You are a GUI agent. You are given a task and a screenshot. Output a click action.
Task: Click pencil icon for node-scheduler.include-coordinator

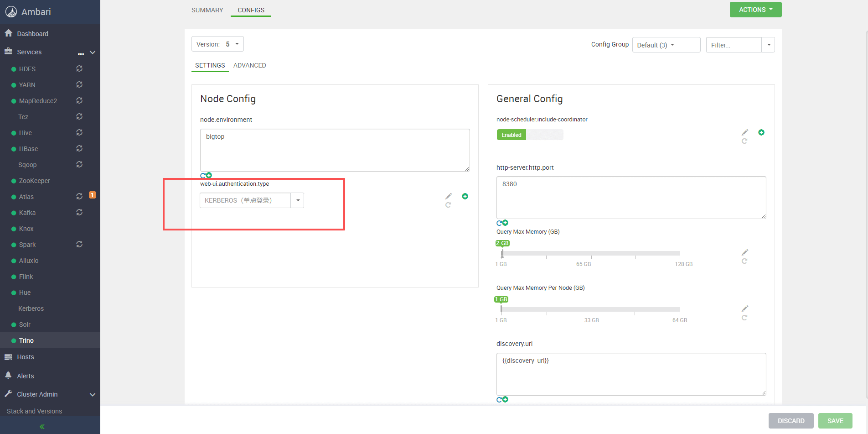point(745,132)
